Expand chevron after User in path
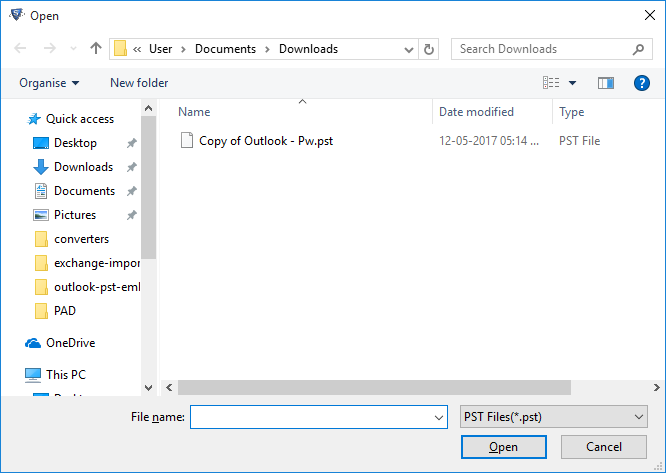667x474 pixels. (183, 49)
